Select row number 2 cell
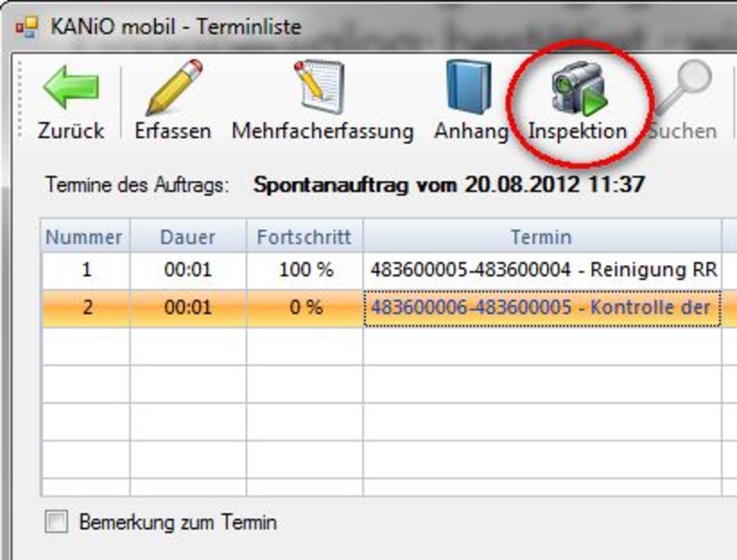Image resolution: width=737 pixels, height=560 pixels. click(x=86, y=307)
